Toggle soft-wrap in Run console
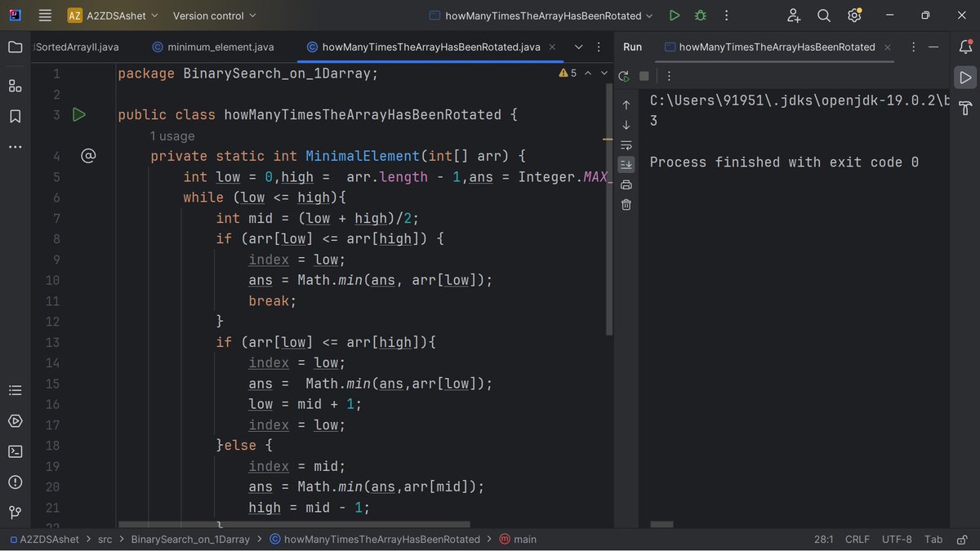The width and height of the screenshot is (980, 551). (626, 144)
